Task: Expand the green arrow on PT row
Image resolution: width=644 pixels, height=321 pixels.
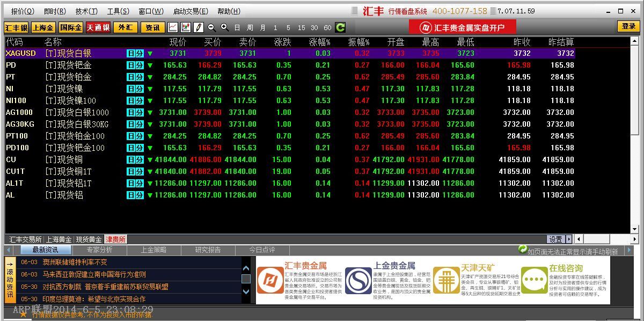Action: click(150, 77)
